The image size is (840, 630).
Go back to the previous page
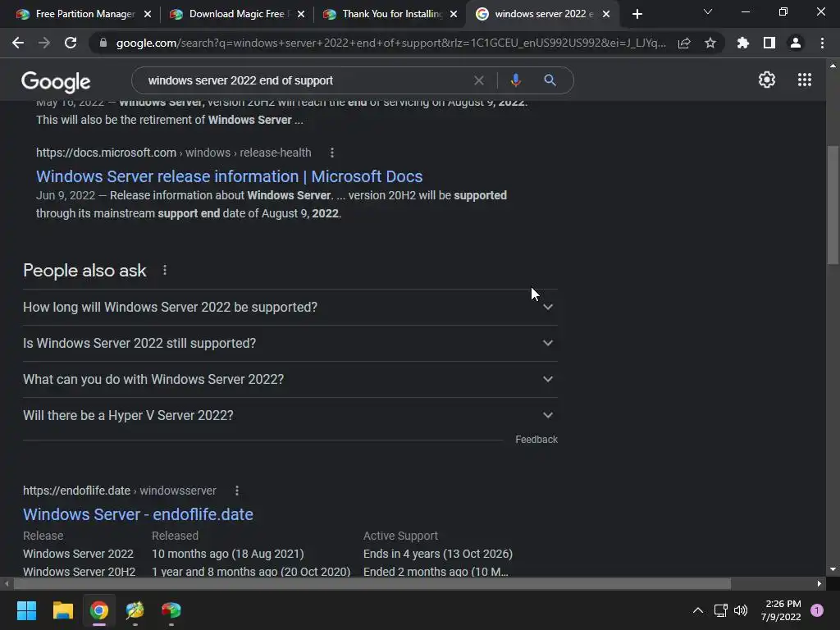[x=18, y=43]
